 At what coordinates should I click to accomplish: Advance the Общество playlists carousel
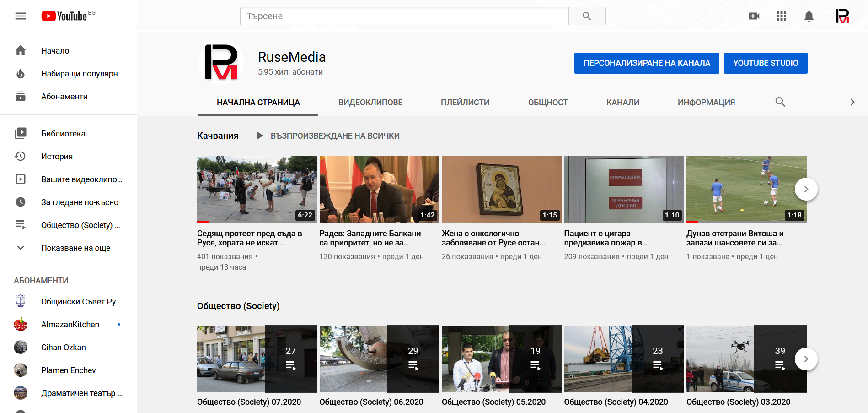806,359
